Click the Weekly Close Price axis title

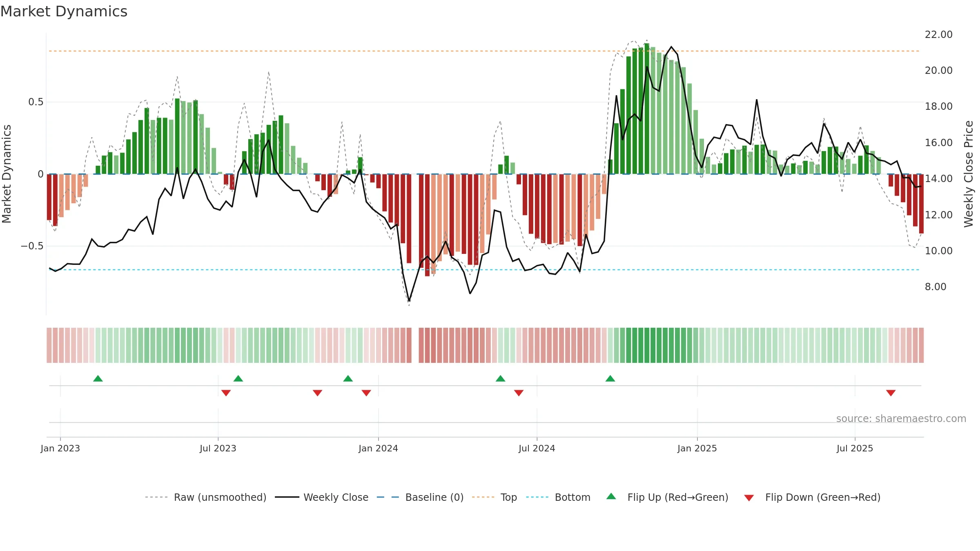pos(969,174)
